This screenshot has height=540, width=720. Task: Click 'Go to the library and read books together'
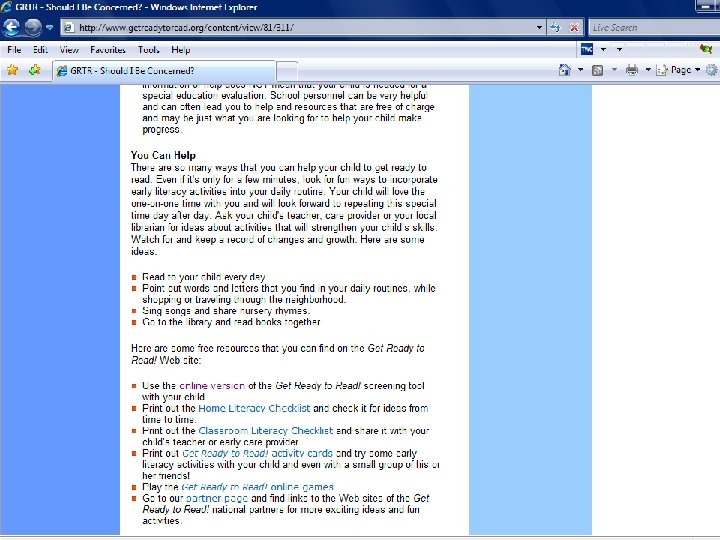231,322
